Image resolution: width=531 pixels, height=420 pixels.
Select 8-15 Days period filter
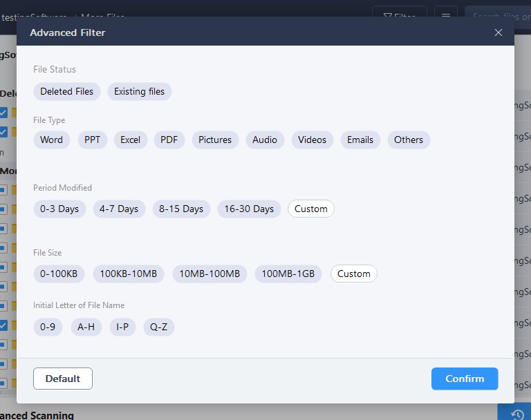(x=181, y=209)
